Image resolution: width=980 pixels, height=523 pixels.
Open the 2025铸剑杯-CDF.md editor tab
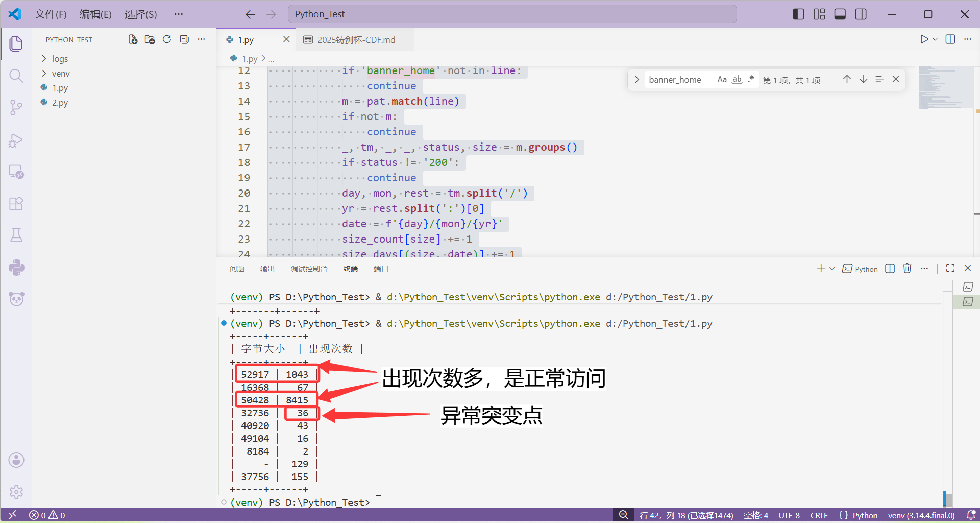pos(355,40)
